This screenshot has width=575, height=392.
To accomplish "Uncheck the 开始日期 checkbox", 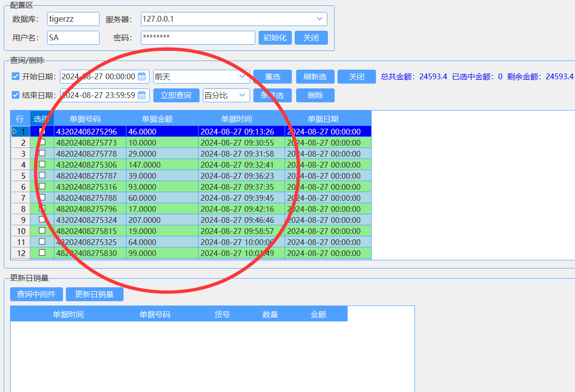I will coord(15,76).
